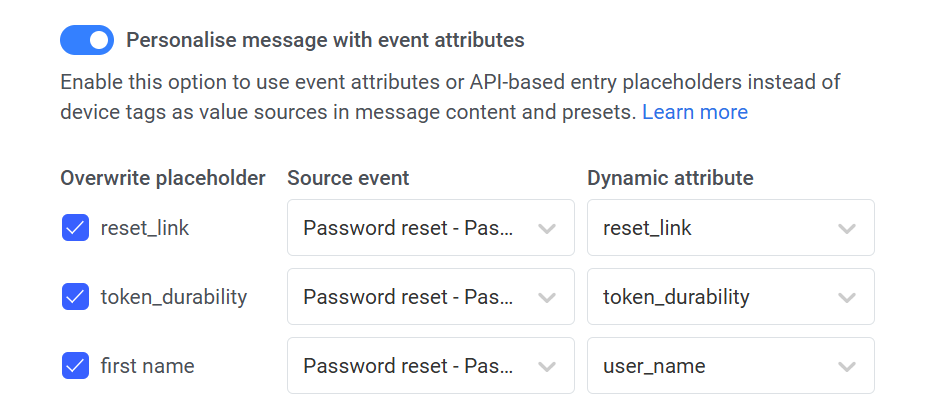The width and height of the screenshot is (925, 418).
Task: Uncheck the reset_link placeholder checkbox
Action: [75, 228]
